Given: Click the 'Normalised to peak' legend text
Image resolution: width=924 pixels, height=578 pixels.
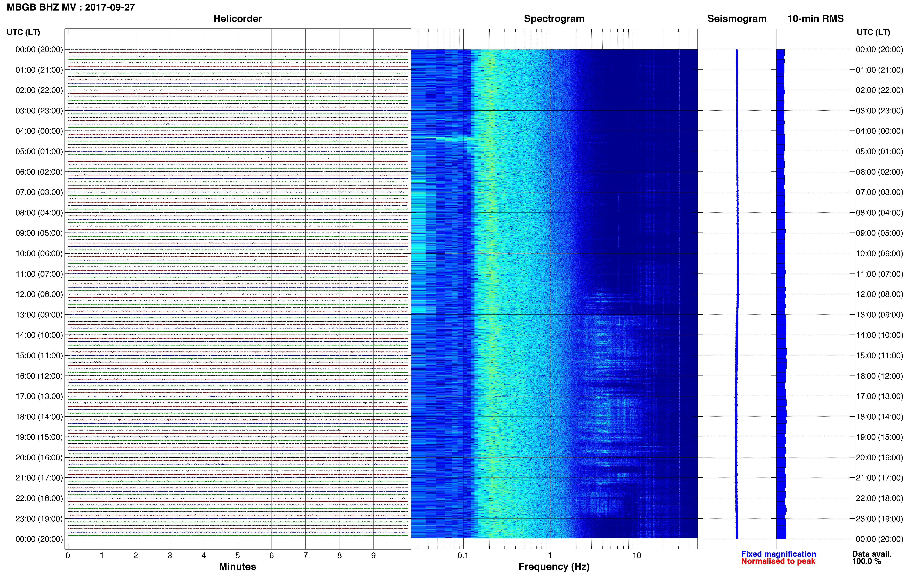Looking at the screenshot, I should [778, 561].
